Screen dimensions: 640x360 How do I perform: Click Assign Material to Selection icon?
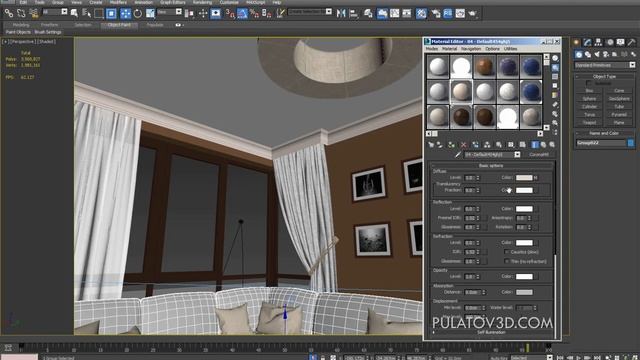pyautogui.click(x=451, y=144)
